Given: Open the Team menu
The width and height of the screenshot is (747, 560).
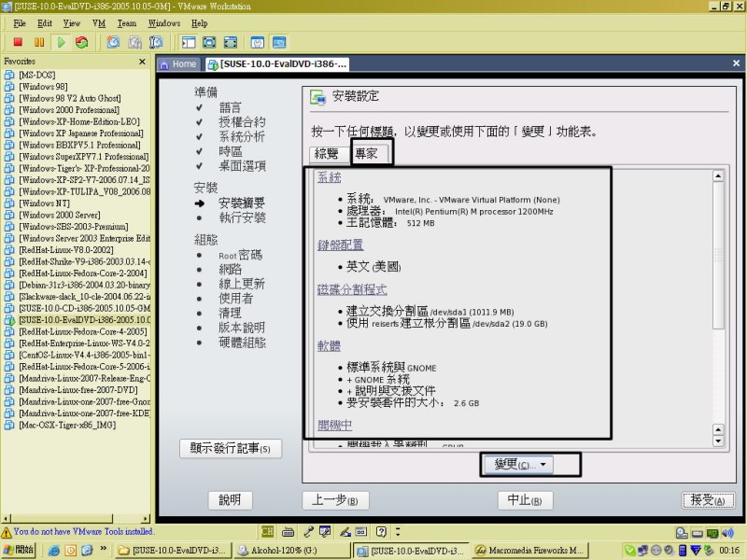Looking at the screenshot, I should tap(127, 22).
